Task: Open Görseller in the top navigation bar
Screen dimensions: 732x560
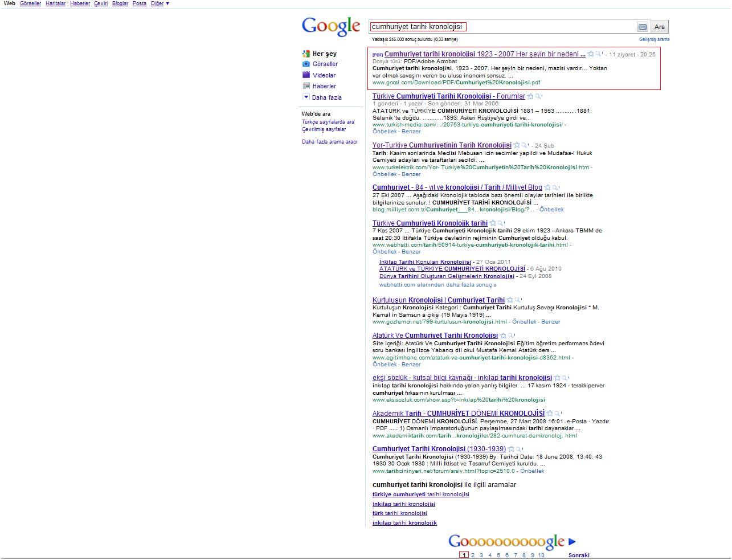Action: [30, 3]
